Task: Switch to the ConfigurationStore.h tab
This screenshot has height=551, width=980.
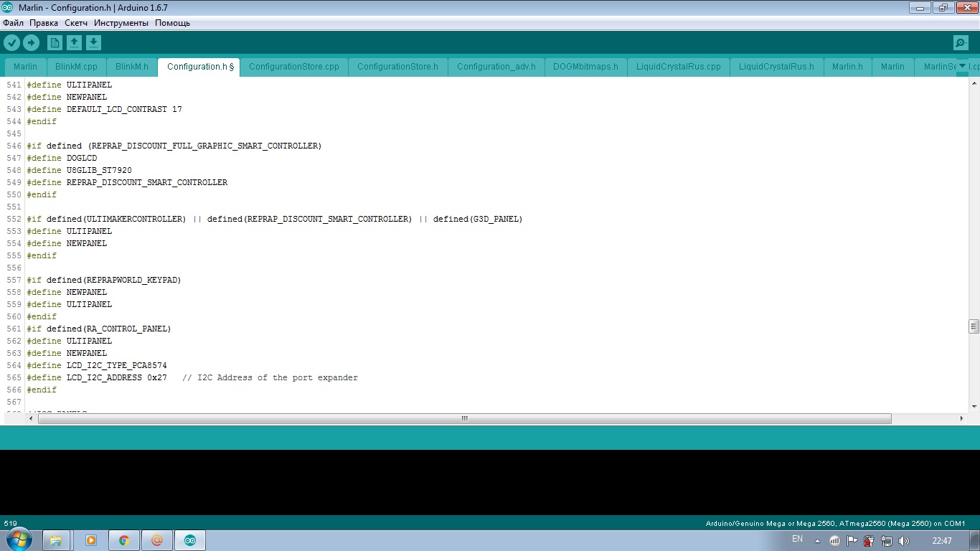Action: point(398,67)
